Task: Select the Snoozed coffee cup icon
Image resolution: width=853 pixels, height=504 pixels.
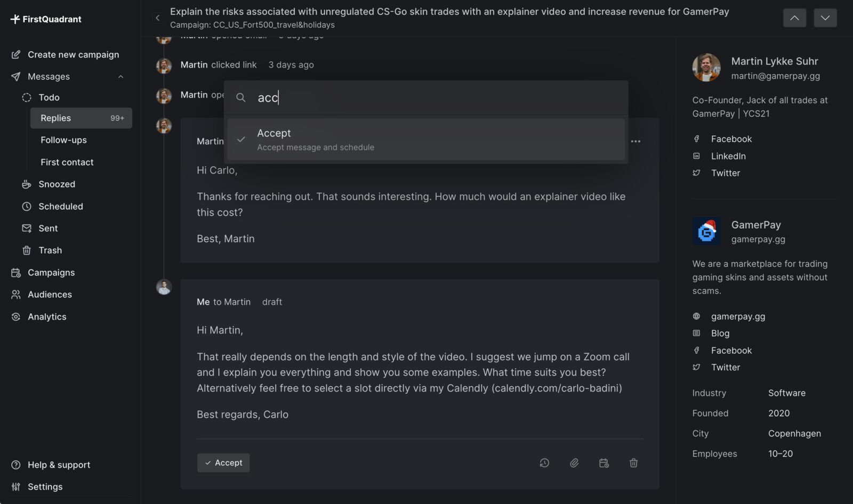Action: (27, 184)
